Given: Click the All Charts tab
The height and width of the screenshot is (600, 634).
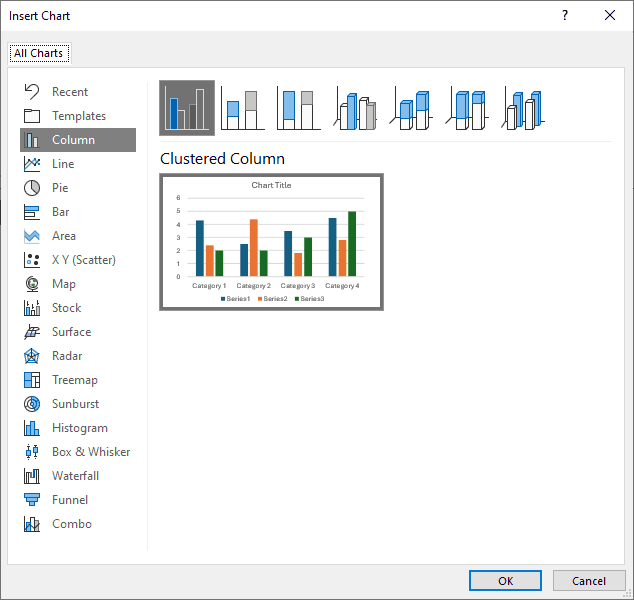Looking at the screenshot, I should [38, 53].
